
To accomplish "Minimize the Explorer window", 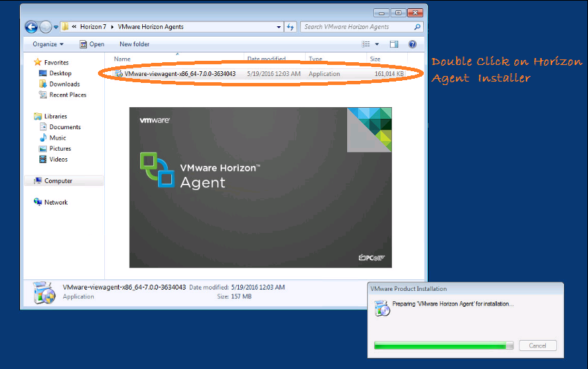I will 382,13.
